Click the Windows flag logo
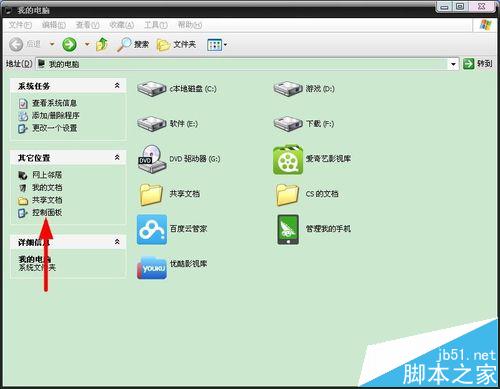This screenshot has height=389, width=500. pos(486,25)
